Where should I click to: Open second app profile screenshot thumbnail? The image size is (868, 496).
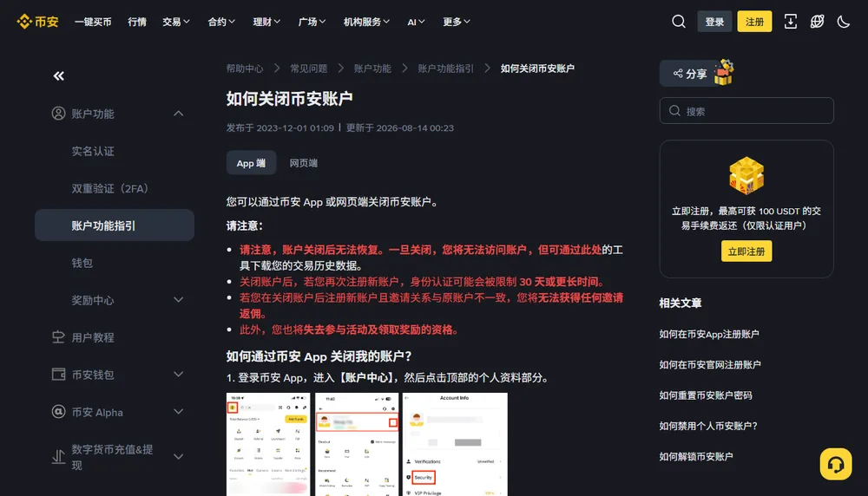tap(357, 444)
